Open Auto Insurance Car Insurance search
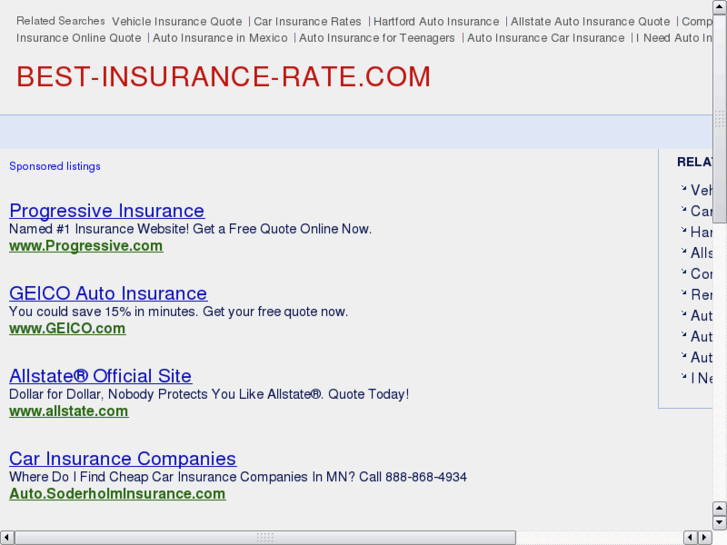The width and height of the screenshot is (727, 545). click(x=545, y=38)
